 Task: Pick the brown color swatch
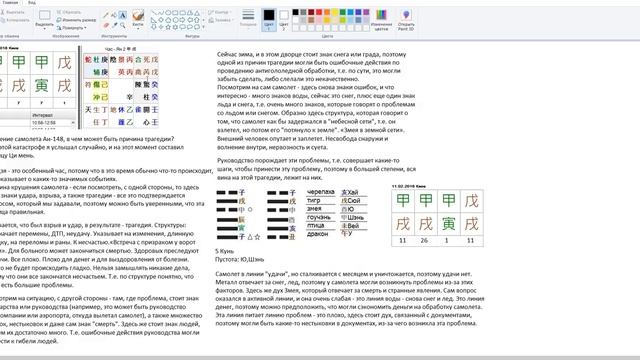311,20
